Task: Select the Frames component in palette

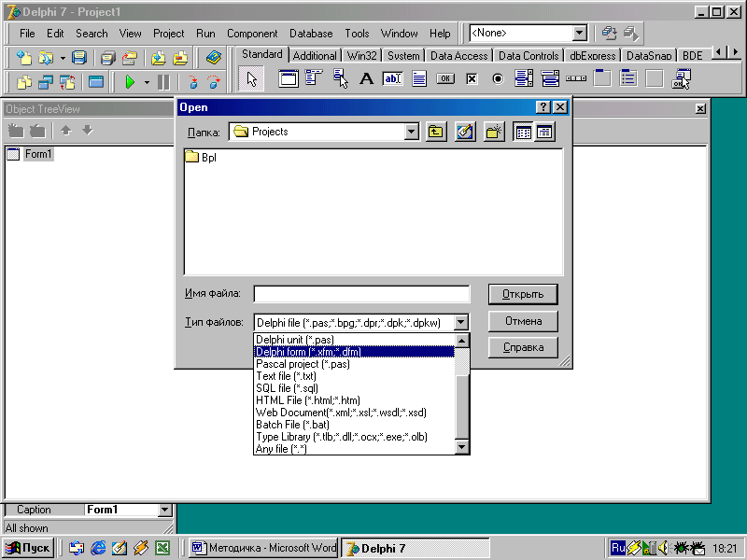Action: (289, 78)
